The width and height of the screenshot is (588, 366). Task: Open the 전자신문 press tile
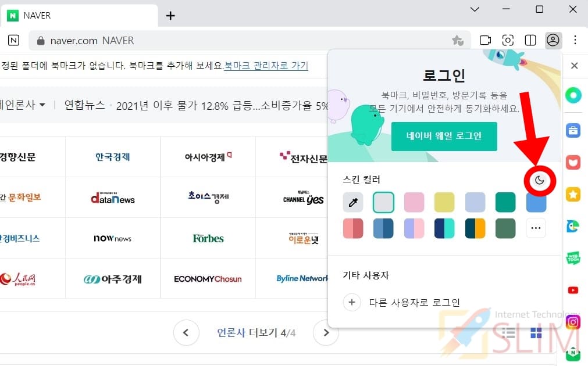[293, 157]
